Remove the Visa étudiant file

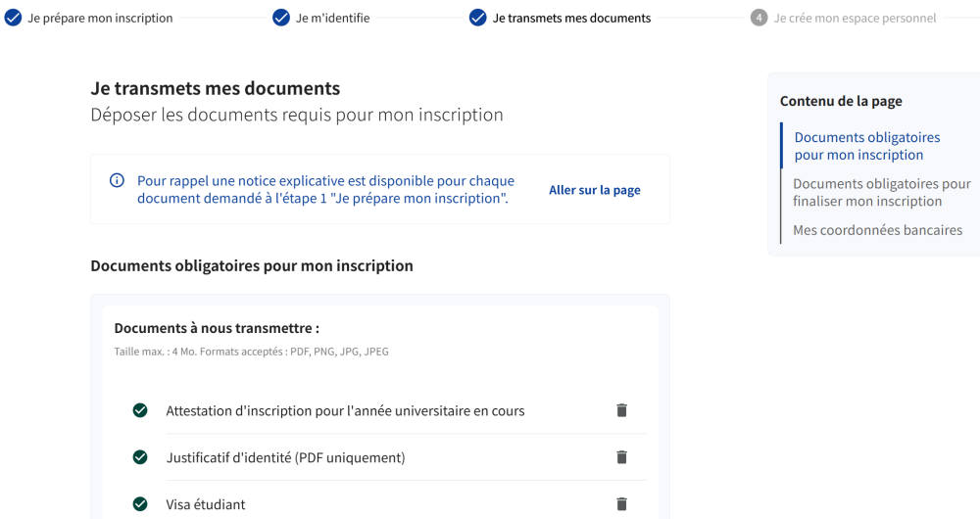621,504
